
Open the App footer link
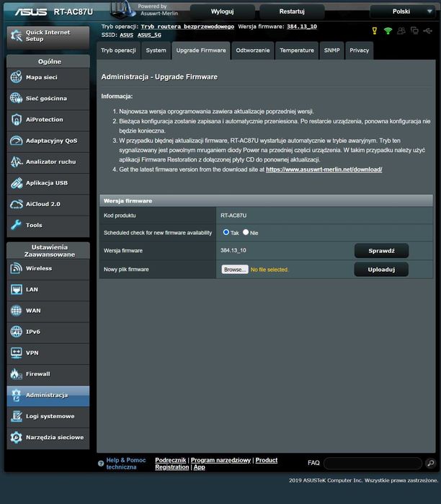click(199, 467)
